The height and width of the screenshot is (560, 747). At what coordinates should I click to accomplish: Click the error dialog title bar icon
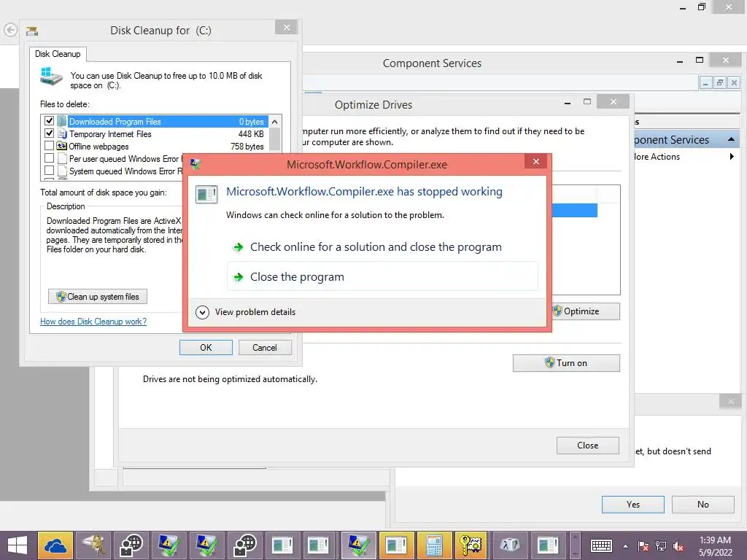[196, 164]
